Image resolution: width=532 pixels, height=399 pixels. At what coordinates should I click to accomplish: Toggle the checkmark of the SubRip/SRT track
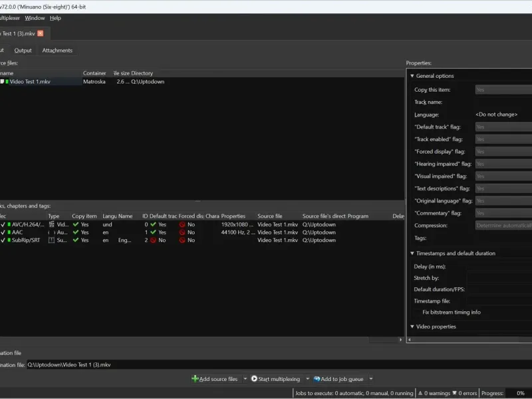[3, 241]
